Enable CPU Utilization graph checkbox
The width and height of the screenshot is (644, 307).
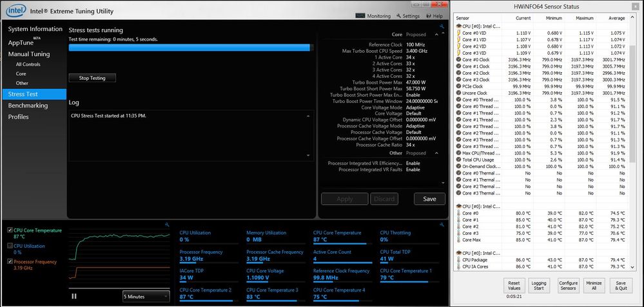(x=10, y=246)
